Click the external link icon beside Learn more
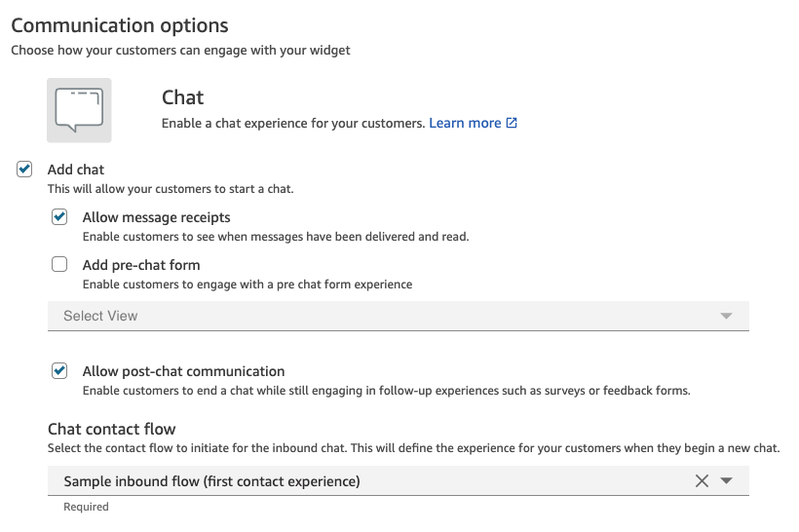Image resolution: width=799 pixels, height=532 pixels. [512, 124]
